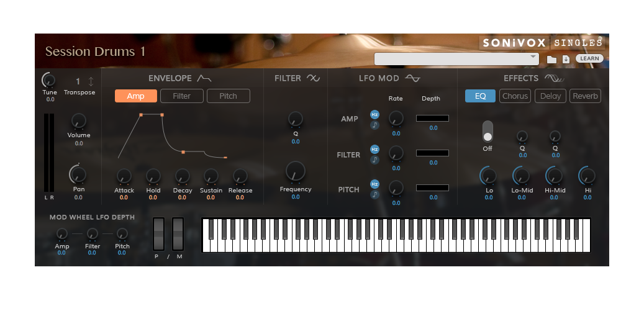Click the EQ Hi-Mid gain knob
The image size is (644, 316).
[x=555, y=176]
